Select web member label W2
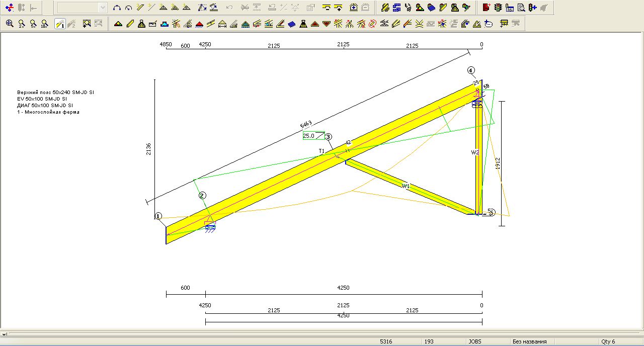The height and width of the screenshot is (346, 644). coord(475,152)
